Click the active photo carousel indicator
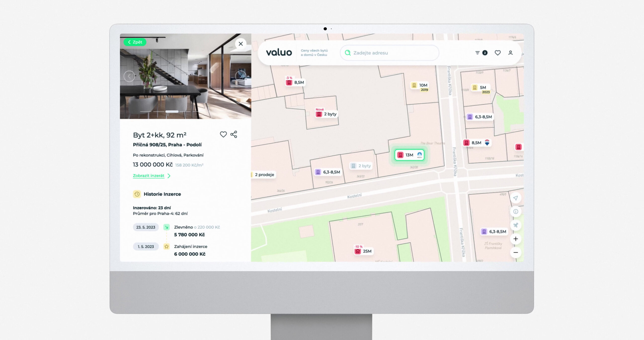The height and width of the screenshot is (340, 644). 172,111
